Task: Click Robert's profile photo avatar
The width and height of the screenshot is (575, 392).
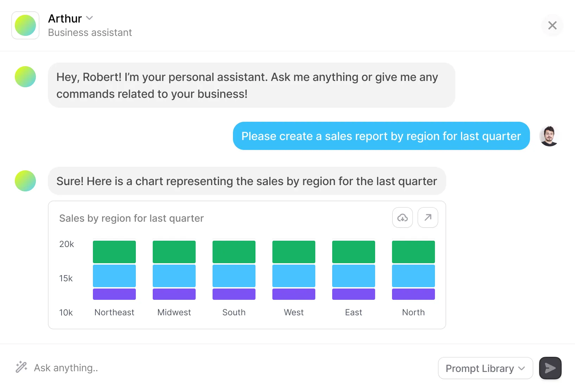Action: click(x=549, y=136)
